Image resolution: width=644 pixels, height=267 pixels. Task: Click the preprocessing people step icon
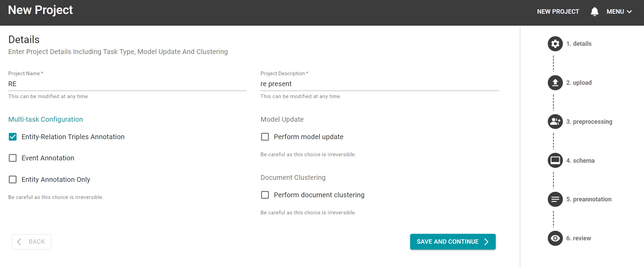pos(555,122)
